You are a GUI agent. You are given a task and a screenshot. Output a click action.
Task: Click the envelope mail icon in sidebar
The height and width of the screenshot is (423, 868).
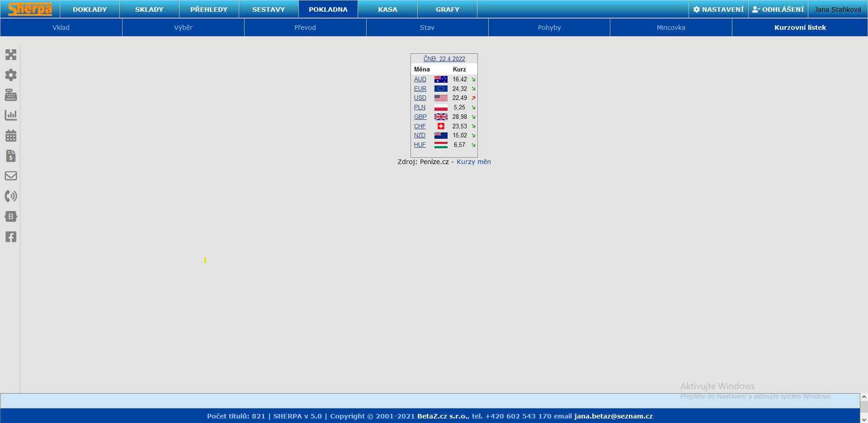tap(11, 176)
